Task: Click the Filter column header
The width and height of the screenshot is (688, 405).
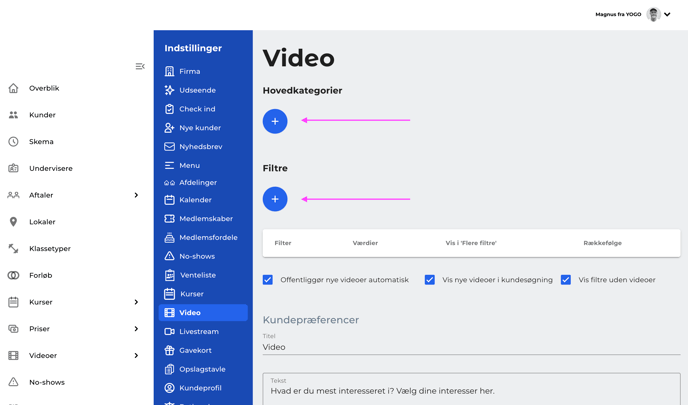Action: click(283, 243)
